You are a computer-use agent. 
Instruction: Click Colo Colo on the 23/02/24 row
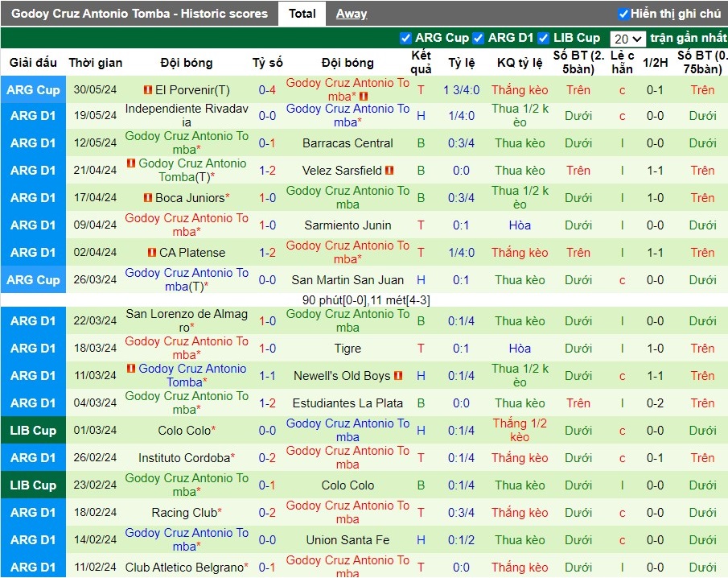click(348, 485)
